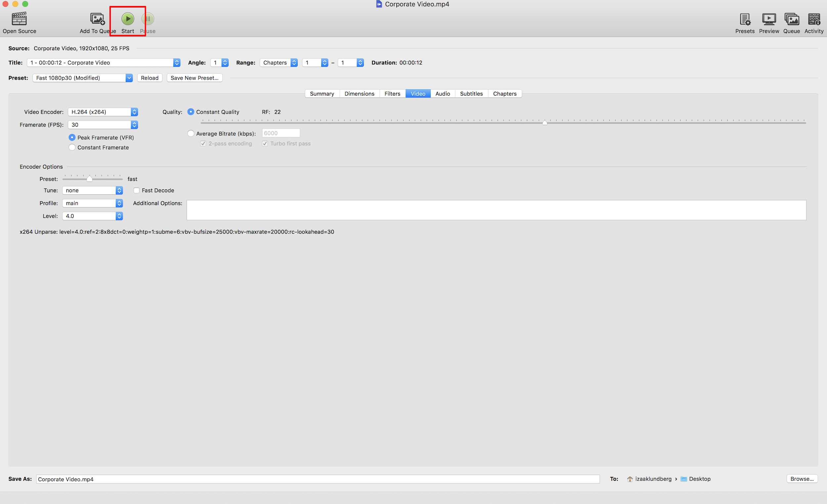
Task: Open the Range Chapters dropdown
Action: tap(279, 63)
